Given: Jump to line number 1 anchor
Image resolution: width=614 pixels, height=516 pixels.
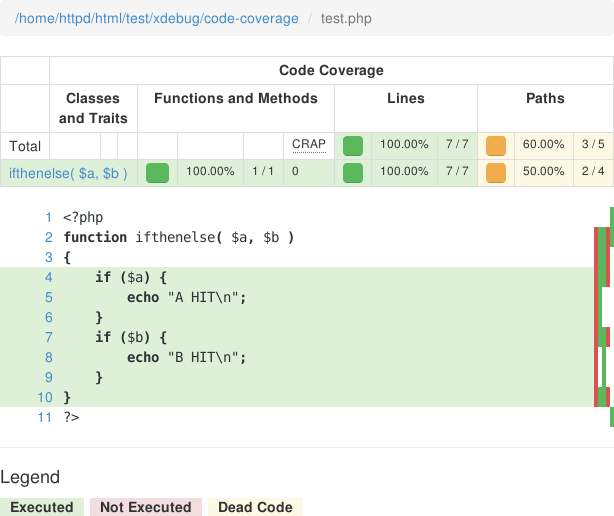Looking at the screenshot, I should 48,217.
